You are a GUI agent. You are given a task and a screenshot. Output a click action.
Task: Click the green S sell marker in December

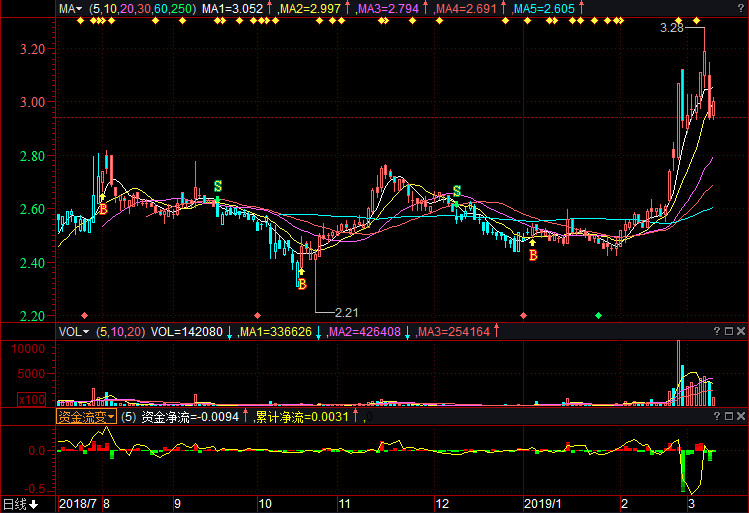click(457, 191)
